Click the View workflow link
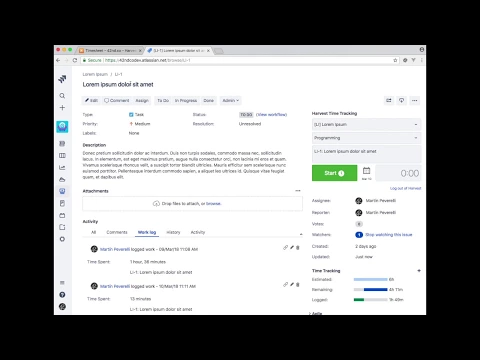 271,115
